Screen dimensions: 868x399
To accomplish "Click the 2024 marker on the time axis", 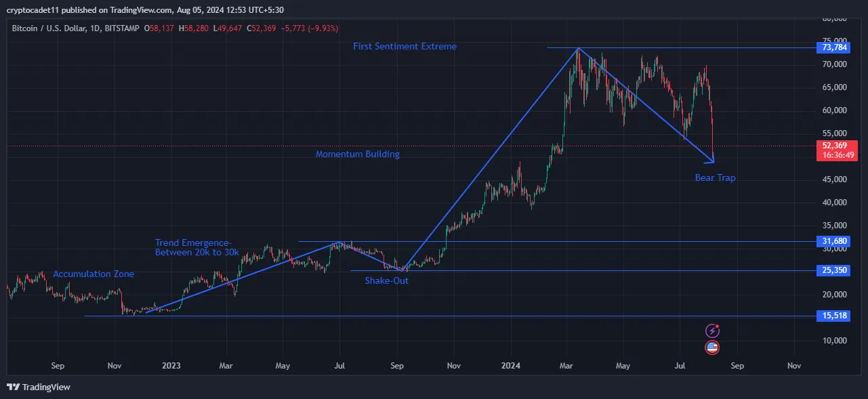I will (x=510, y=366).
